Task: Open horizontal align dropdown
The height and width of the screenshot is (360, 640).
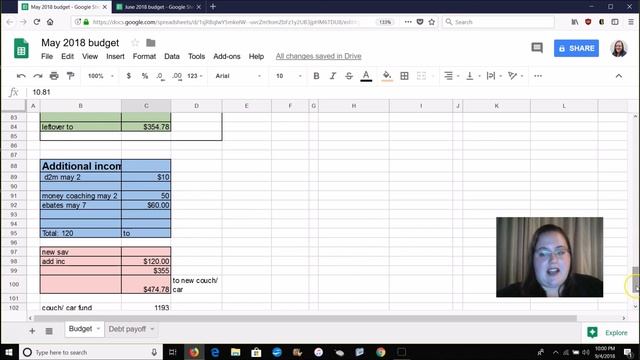Action: click(451, 76)
